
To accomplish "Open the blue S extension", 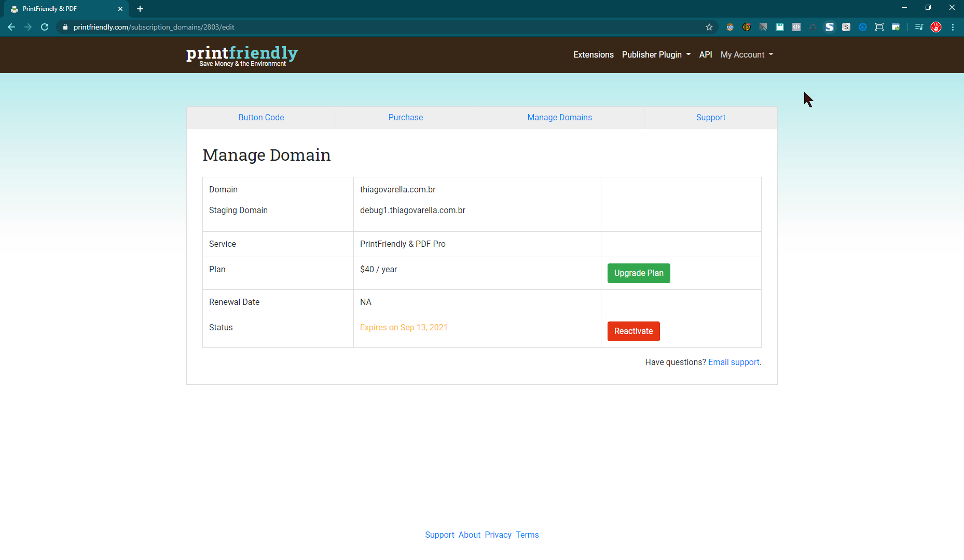I will pyautogui.click(x=830, y=27).
